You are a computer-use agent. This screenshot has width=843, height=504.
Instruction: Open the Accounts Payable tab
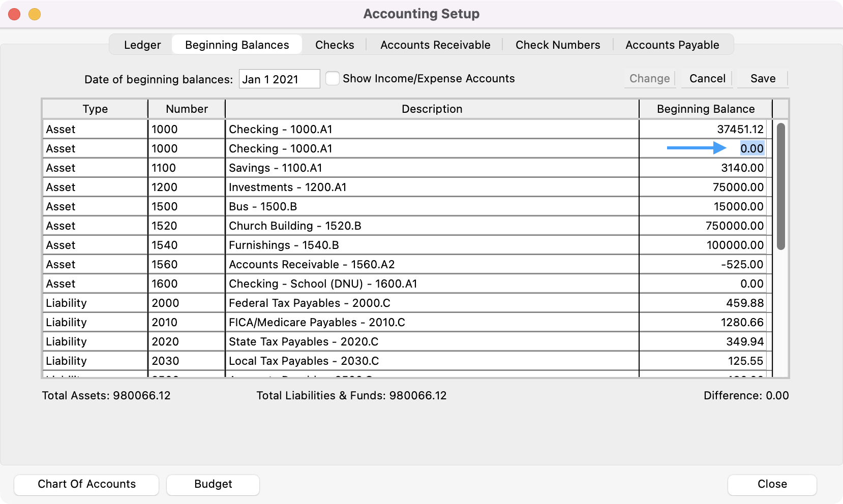672,45
